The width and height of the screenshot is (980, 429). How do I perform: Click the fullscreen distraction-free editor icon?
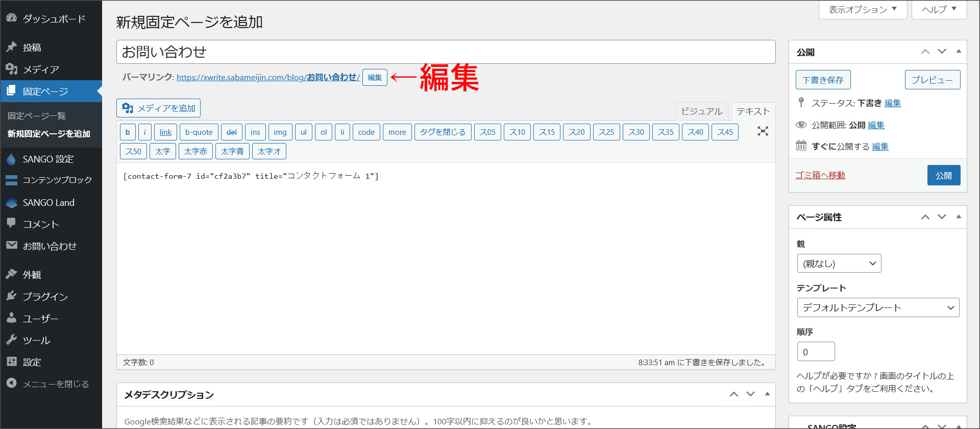point(763,131)
